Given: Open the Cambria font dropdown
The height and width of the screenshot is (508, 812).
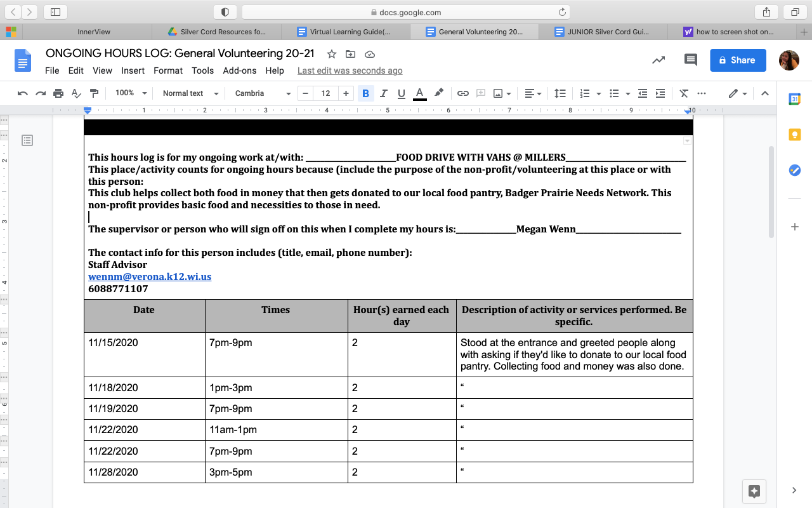Looking at the screenshot, I should pos(263,93).
